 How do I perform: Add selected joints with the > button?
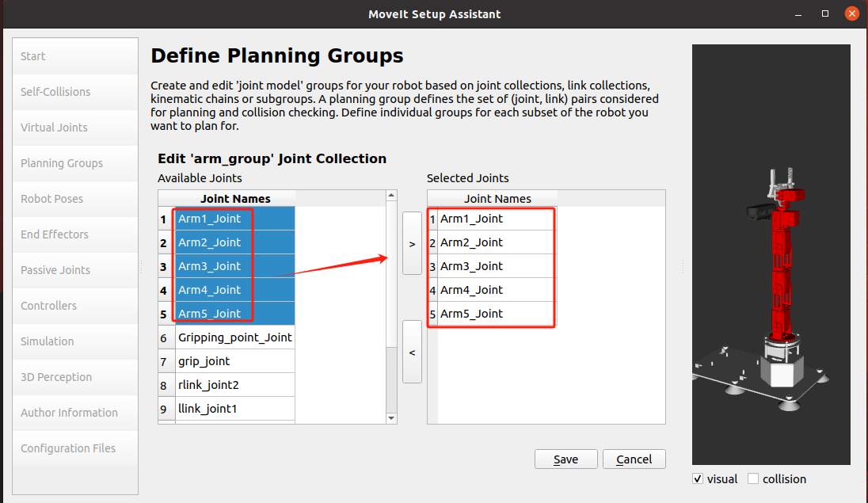click(412, 243)
